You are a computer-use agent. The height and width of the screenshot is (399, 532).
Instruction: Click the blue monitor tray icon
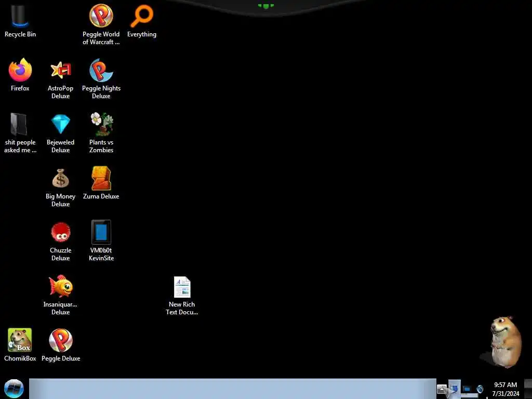click(x=467, y=389)
